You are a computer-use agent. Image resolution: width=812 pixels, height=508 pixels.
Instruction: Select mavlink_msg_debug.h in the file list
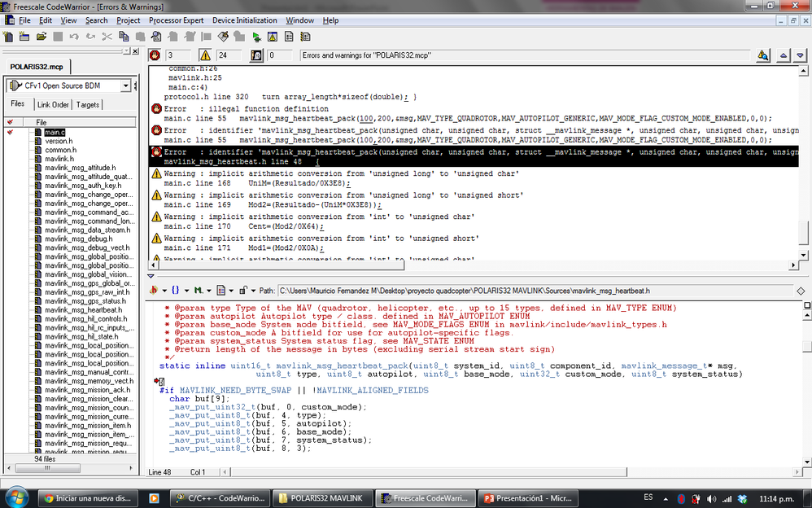[x=78, y=239]
